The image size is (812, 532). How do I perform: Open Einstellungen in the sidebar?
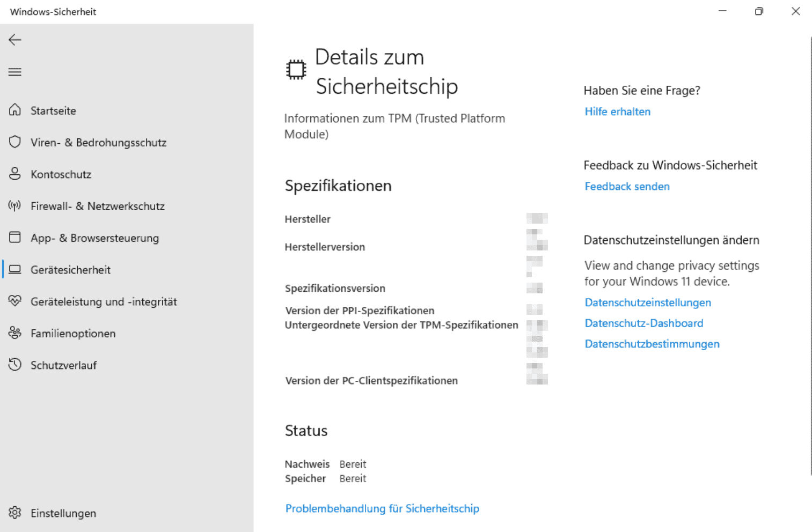click(x=63, y=513)
